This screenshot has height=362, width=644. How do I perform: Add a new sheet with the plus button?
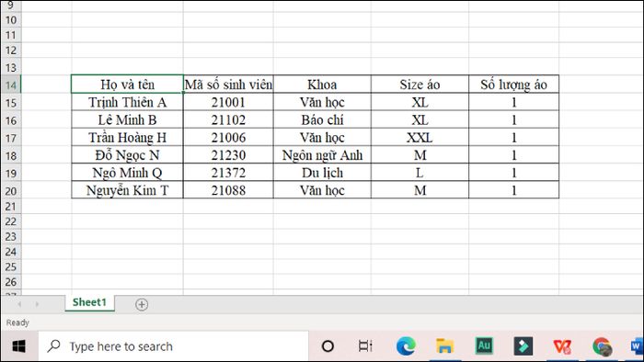(x=142, y=305)
